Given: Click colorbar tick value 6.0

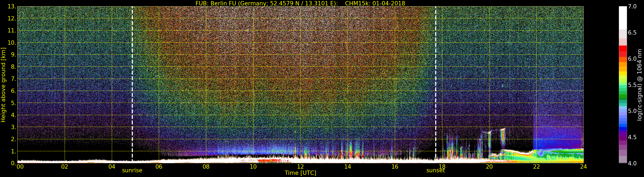Looking at the screenshot, I should 632,59.
